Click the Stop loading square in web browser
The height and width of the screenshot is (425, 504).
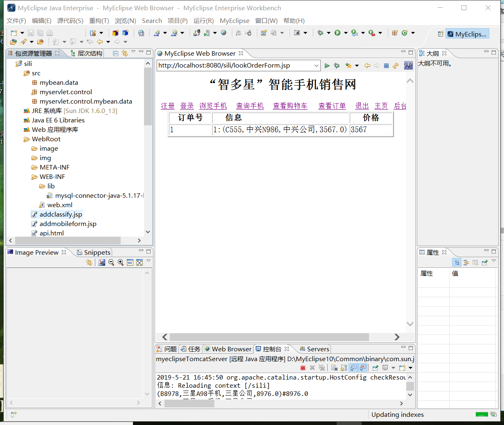(x=386, y=66)
